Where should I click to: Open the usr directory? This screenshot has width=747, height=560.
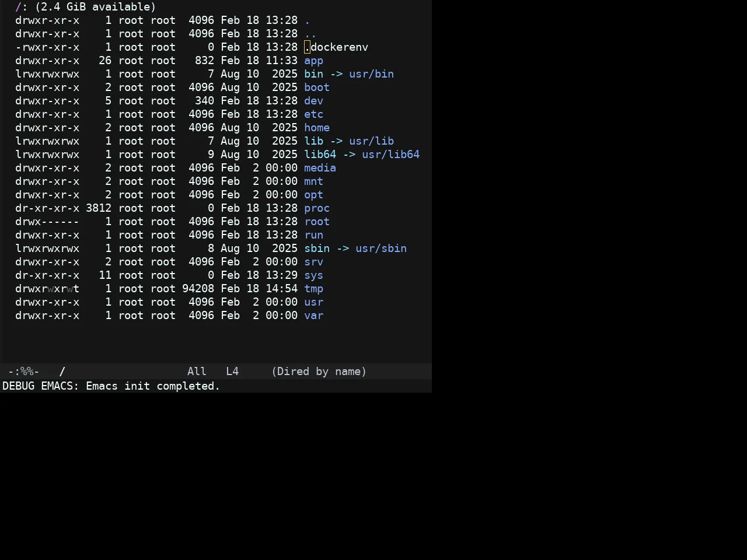click(x=313, y=302)
